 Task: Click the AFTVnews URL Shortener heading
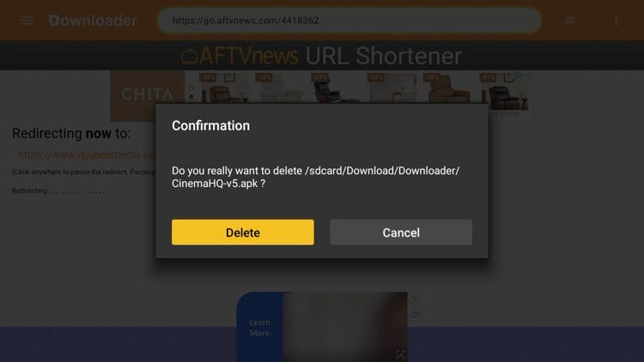(x=322, y=56)
